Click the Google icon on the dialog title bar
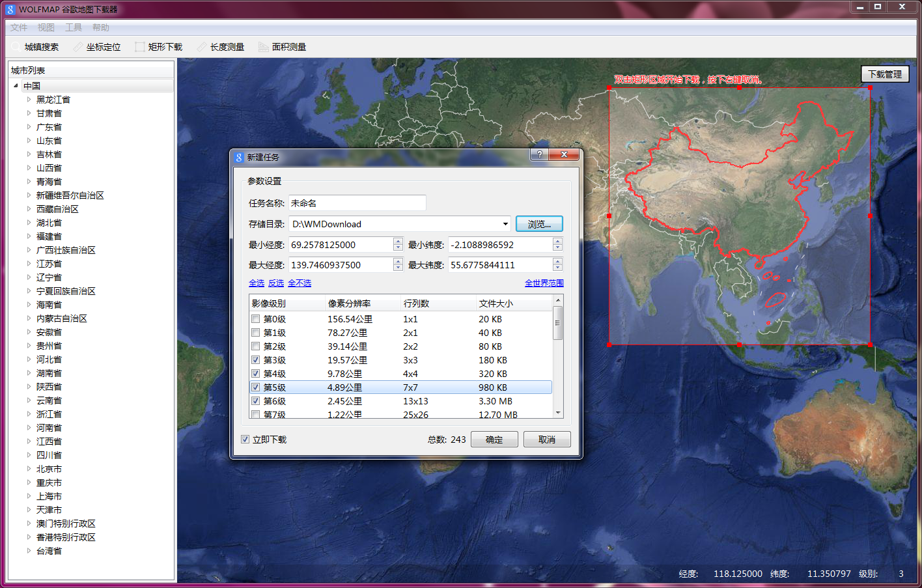 [x=238, y=156]
